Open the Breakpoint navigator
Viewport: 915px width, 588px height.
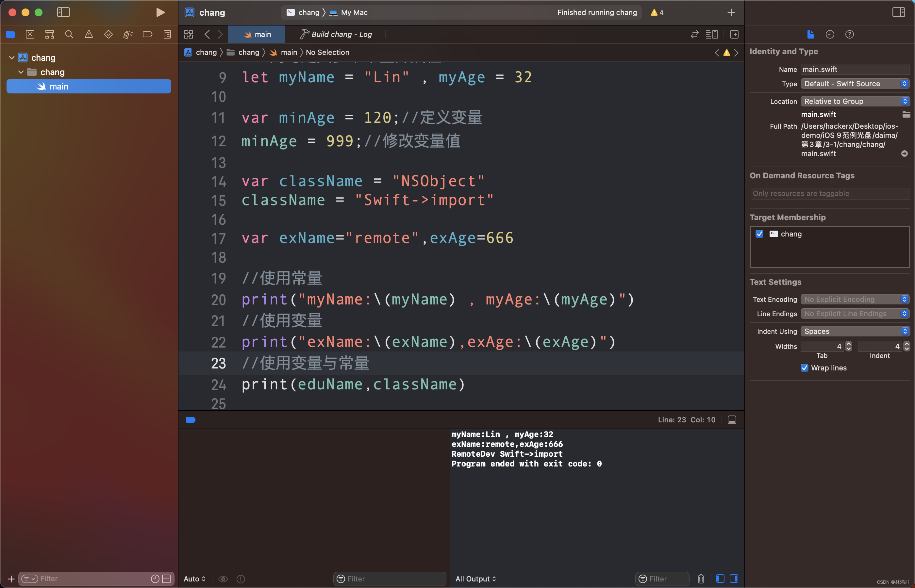tap(147, 34)
